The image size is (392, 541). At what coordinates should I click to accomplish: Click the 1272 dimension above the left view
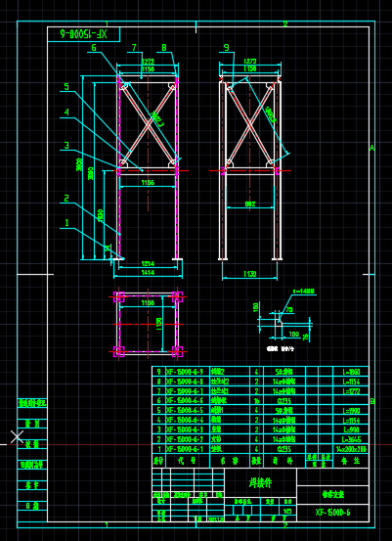point(148,62)
